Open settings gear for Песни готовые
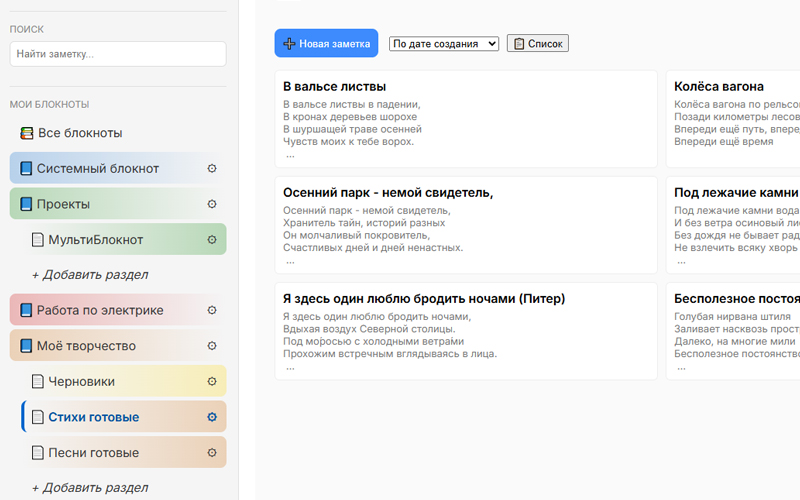The height and width of the screenshot is (500, 800). [x=212, y=453]
